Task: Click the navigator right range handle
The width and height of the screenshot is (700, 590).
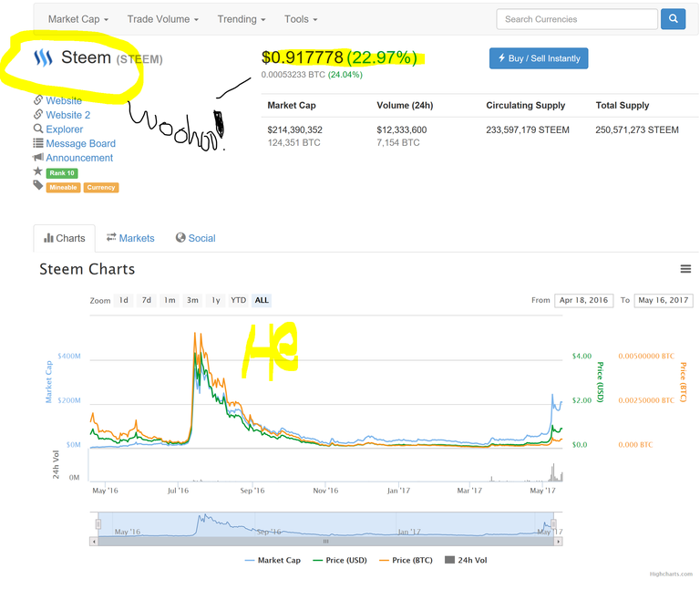Action: 553,524
